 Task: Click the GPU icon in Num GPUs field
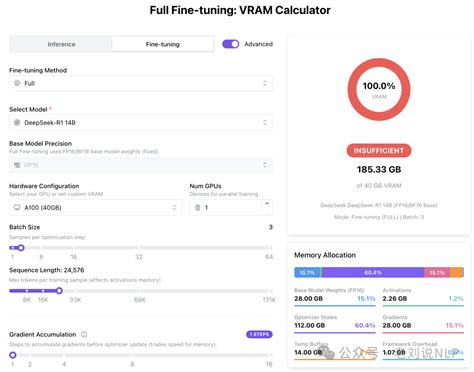[x=197, y=208]
